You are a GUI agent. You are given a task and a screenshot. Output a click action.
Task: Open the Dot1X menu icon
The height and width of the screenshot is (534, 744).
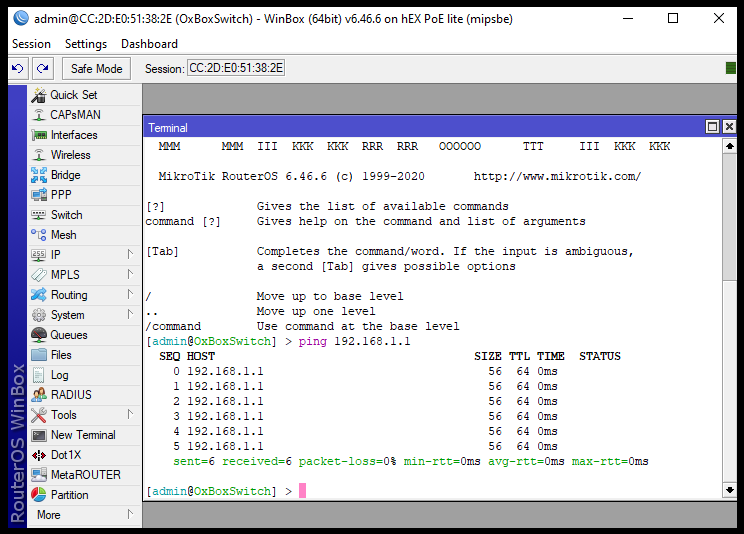click(x=38, y=455)
